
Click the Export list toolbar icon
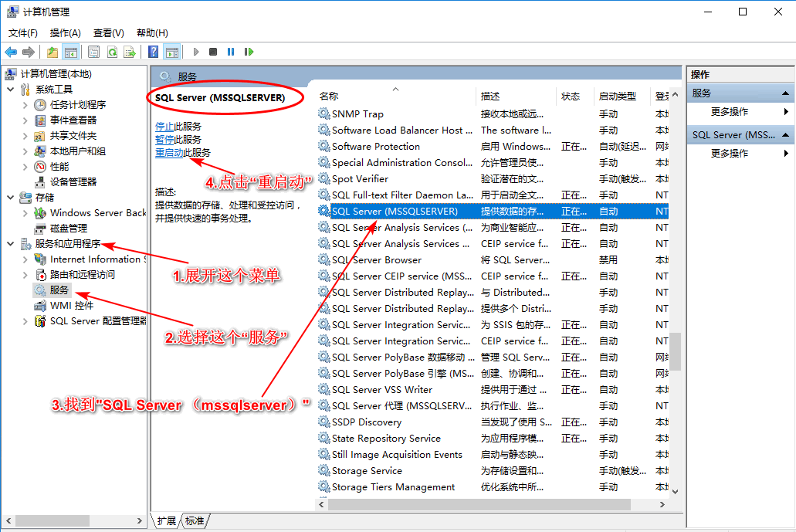[130, 52]
